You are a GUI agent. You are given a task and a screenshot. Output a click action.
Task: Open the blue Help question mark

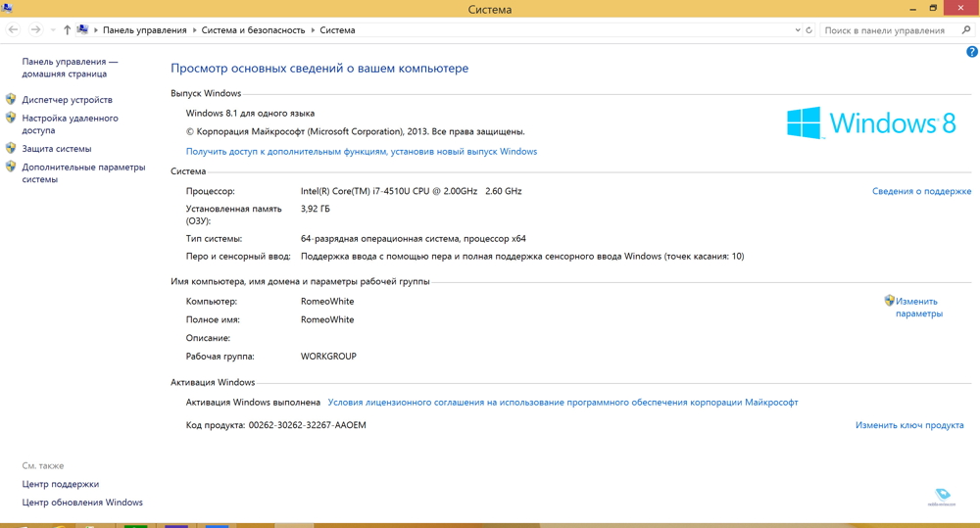click(x=971, y=52)
